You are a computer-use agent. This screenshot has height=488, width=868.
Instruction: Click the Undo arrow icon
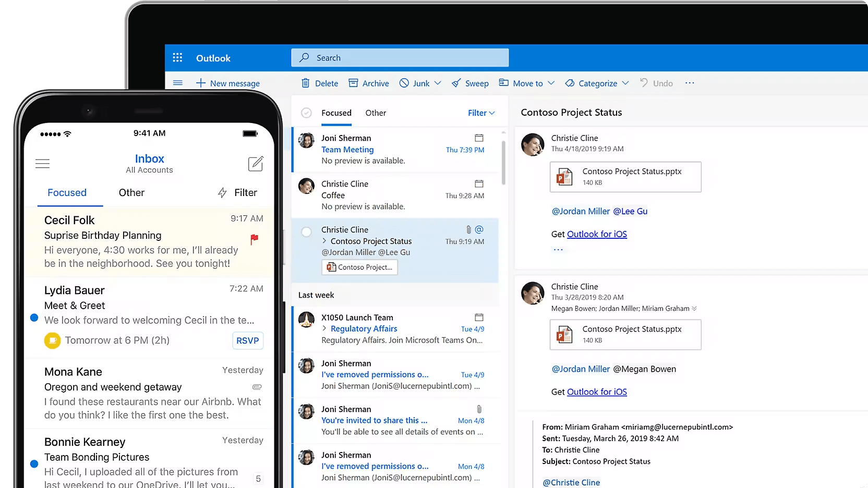644,82
